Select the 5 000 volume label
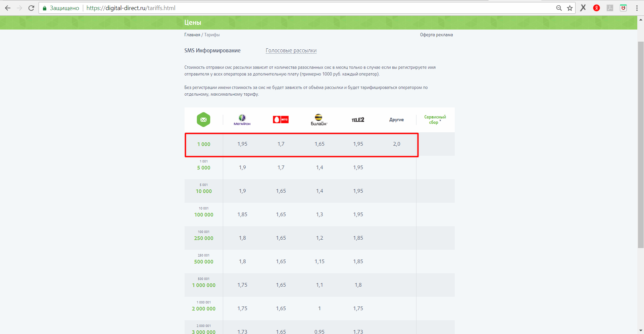Screen dimensions: 644x334 tap(204, 168)
